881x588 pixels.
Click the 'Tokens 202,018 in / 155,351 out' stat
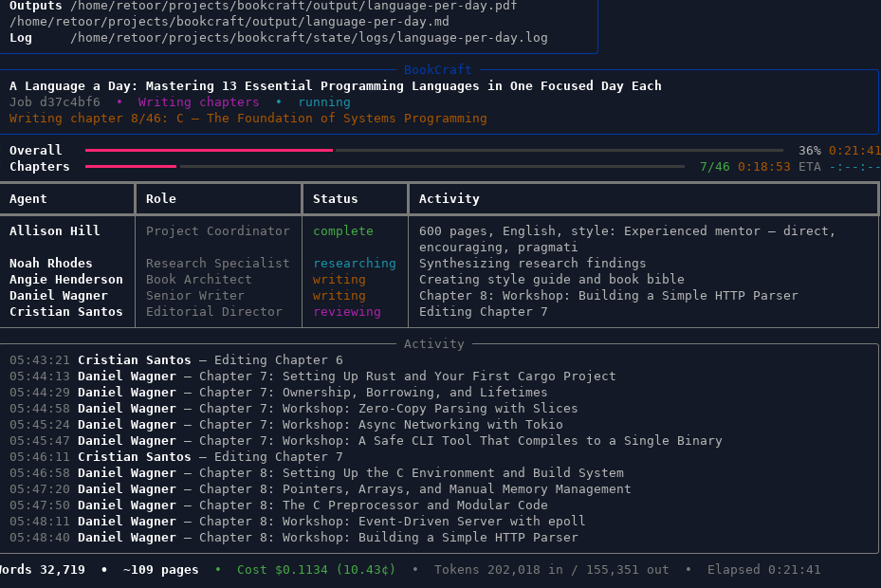click(551, 570)
